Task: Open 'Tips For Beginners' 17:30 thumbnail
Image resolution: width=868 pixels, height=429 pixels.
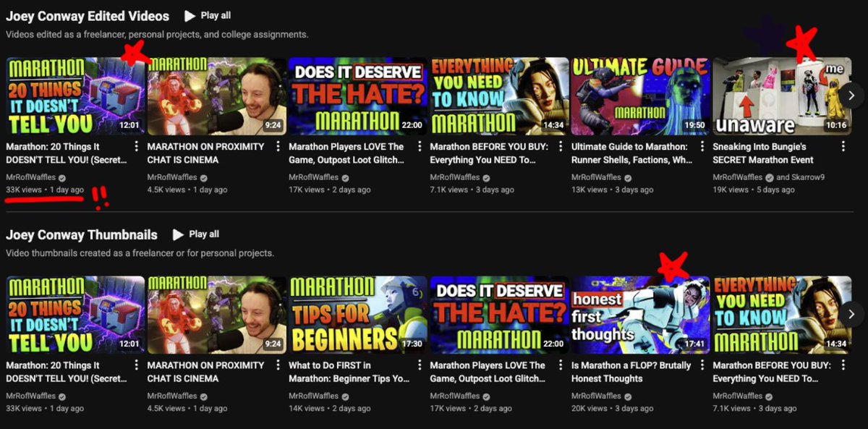Action: (358, 315)
